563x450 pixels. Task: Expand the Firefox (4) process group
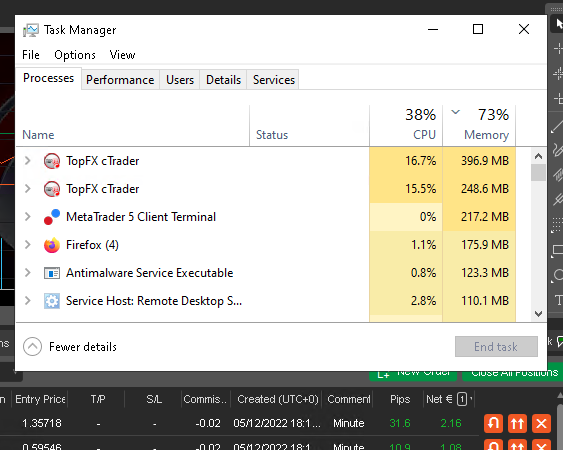(x=28, y=245)
